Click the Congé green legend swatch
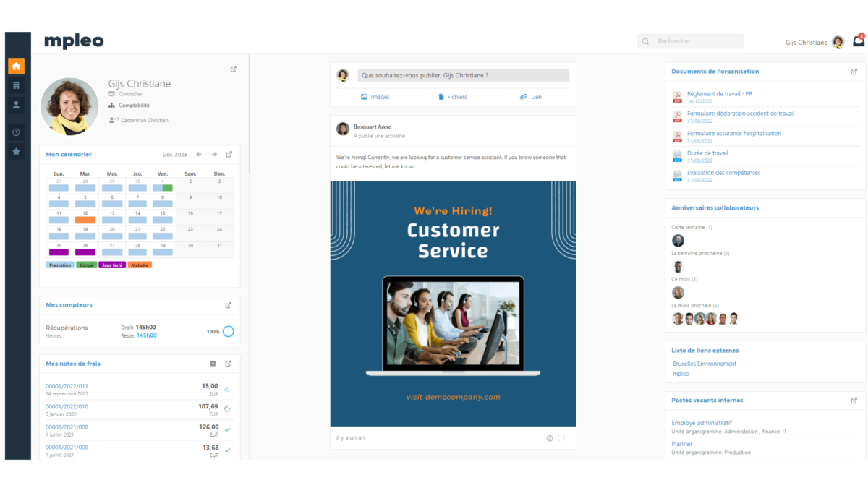868x488 pixels. (87, 265)
